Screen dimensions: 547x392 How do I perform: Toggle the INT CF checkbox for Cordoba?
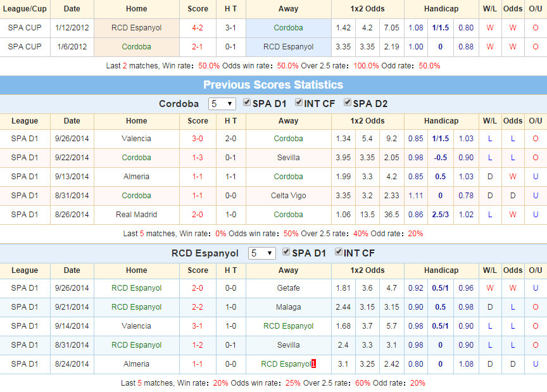[x=299, y=103]
